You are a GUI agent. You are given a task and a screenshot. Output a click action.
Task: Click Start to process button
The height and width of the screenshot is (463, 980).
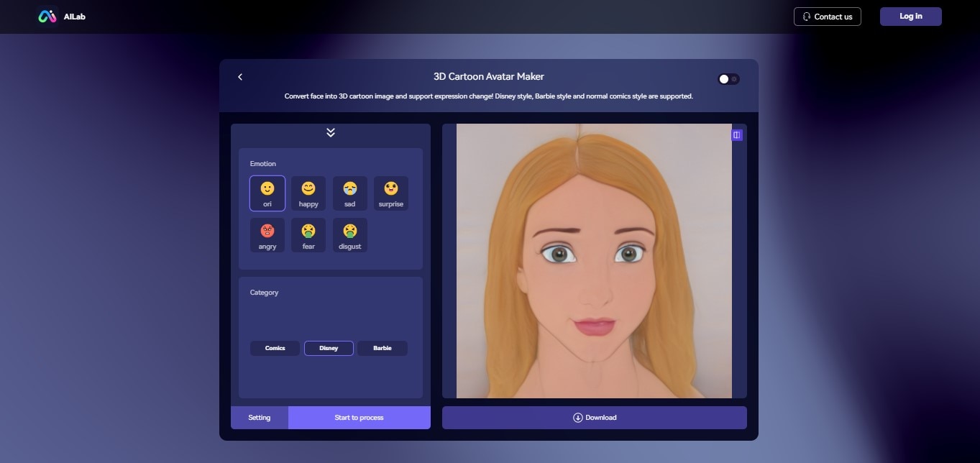(360, 418)
